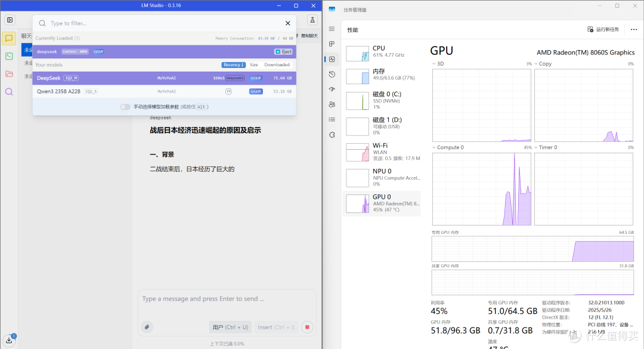Click the Context badge on loaded deepseek model
This screenshot has height=349, width=644.
pos(75,52)
